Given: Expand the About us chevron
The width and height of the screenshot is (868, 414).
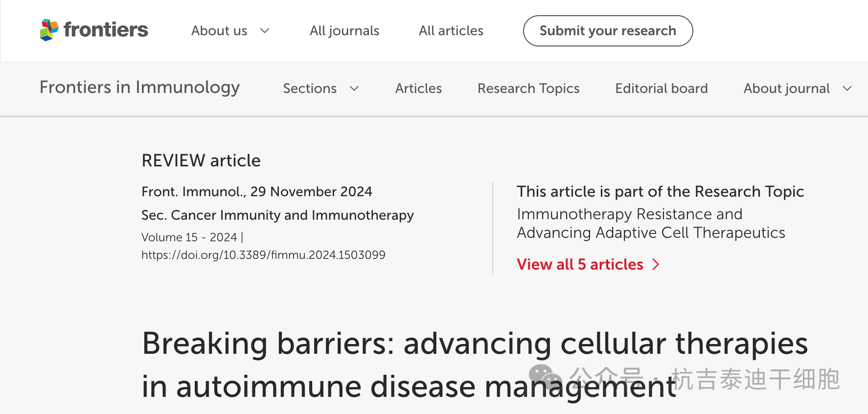Looking at the screenshot, I should pos(265,31).
